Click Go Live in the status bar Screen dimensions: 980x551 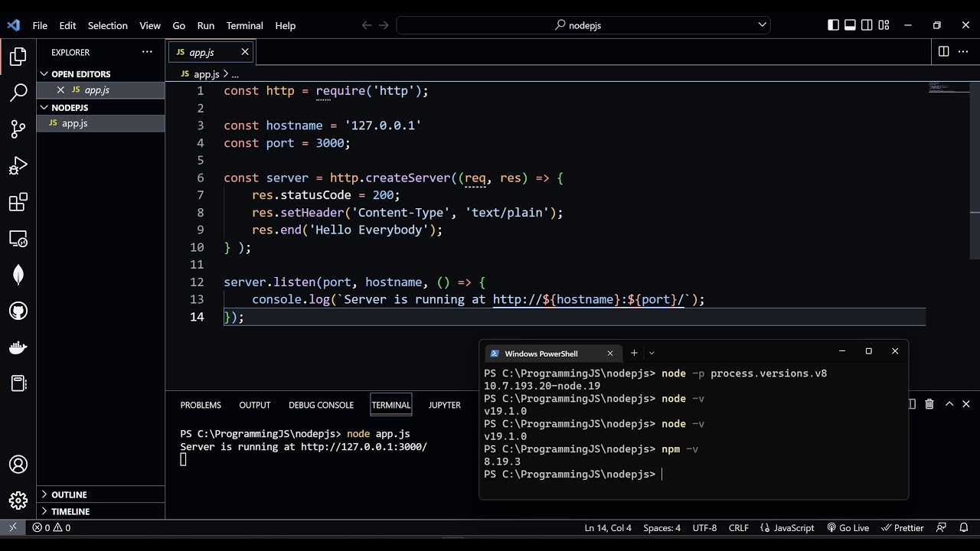[848, 527]
